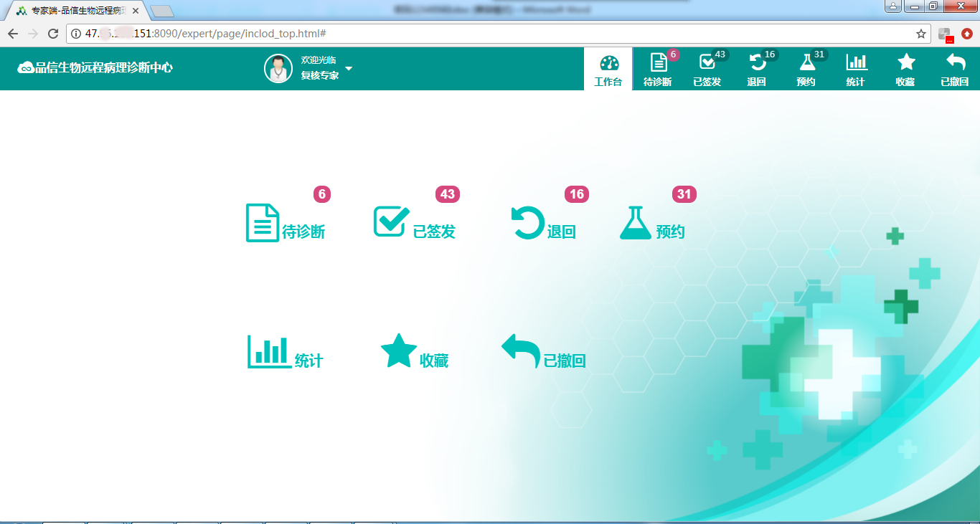This screenshot has height=524, width=980.
Task: Select 工作台 tab in top navigation
Action: click(x=608, y=70)
